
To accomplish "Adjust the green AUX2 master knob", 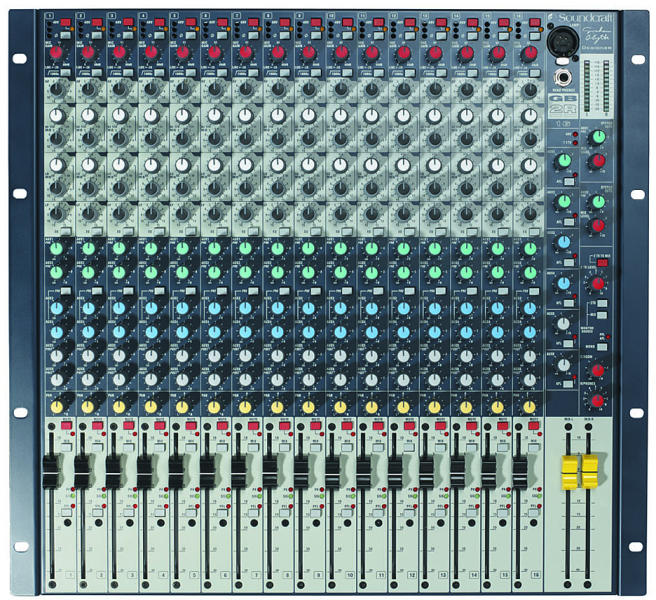I will coord(564,201).
